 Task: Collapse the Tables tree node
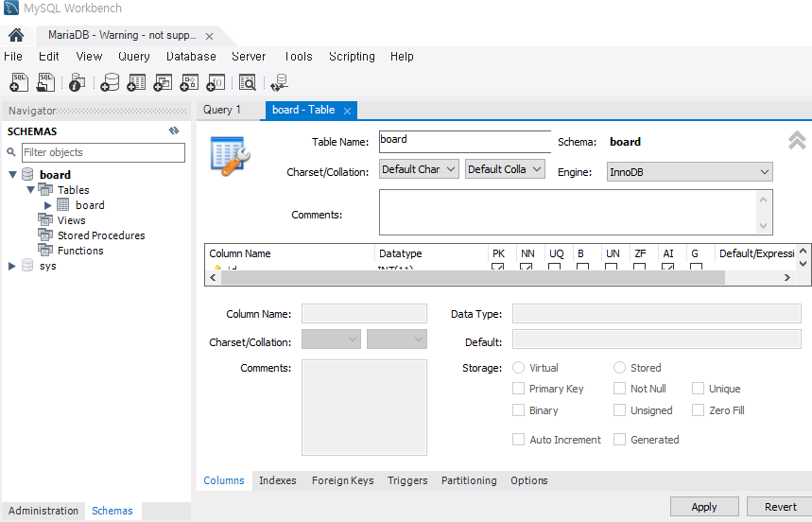[30, 189]
